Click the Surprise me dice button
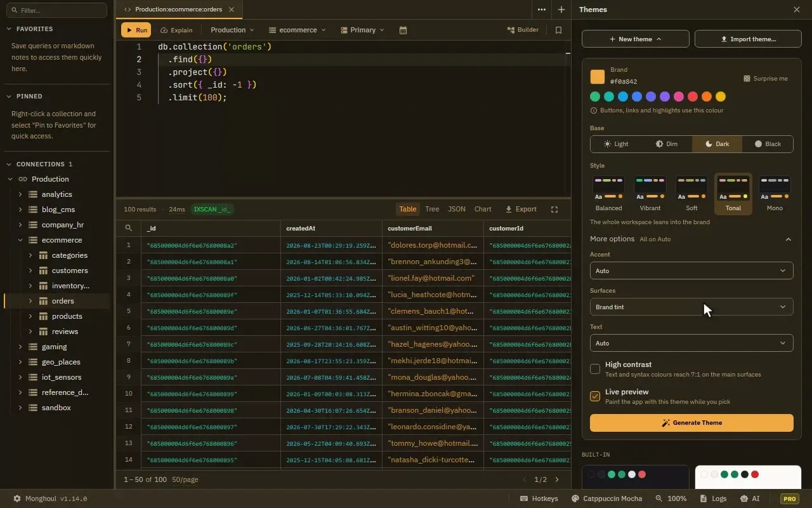This screenshot has width=812, height=508. click(766, 79)
